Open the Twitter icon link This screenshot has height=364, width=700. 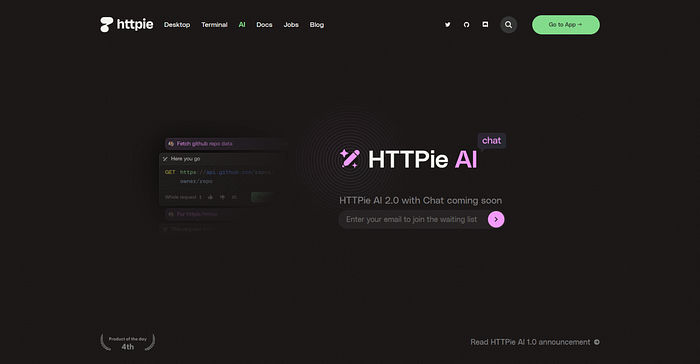point(447,25)
